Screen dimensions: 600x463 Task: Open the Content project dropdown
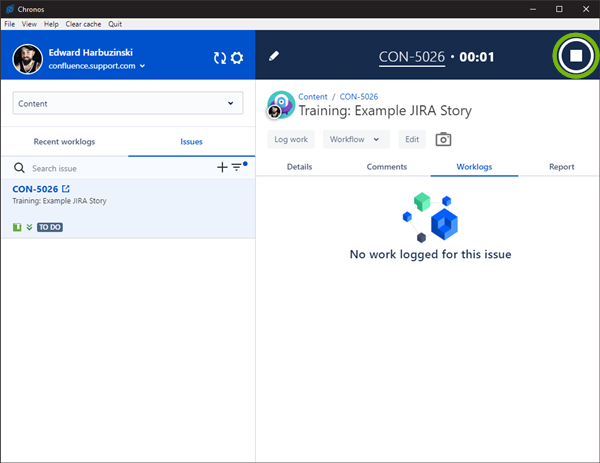pos(128,103)
